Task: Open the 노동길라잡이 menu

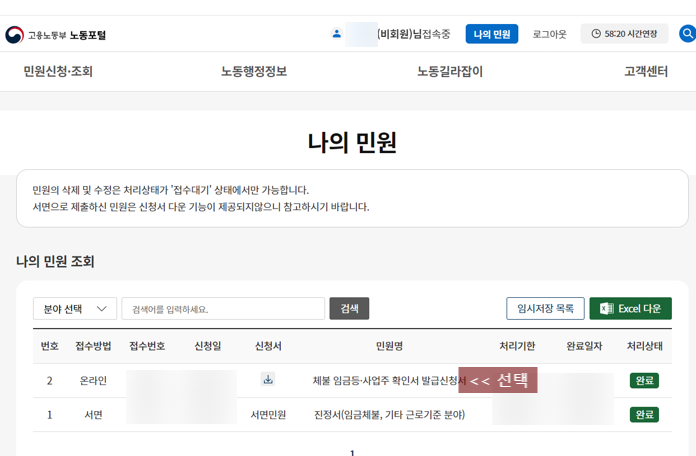Action: [x=450, y=71]
